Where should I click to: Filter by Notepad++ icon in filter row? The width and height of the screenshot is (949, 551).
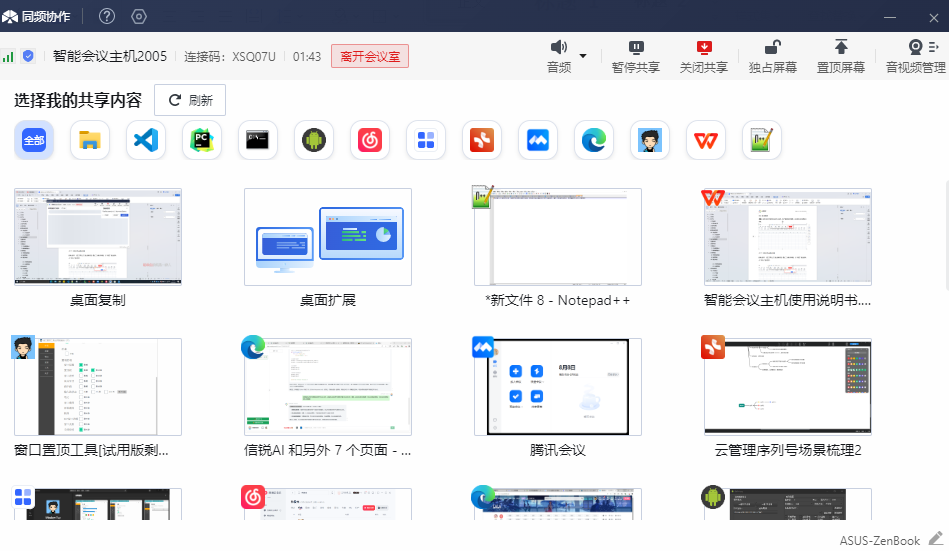[x=762, y=140]
